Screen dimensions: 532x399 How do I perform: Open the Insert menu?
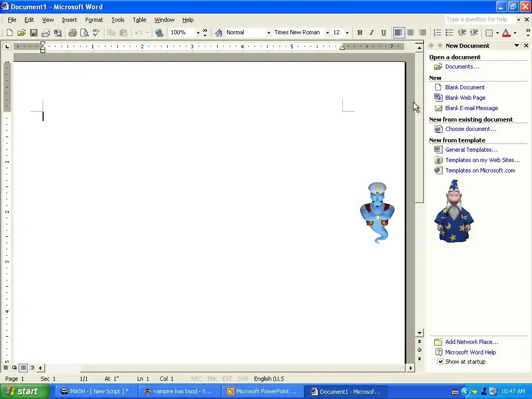[69, 20]
